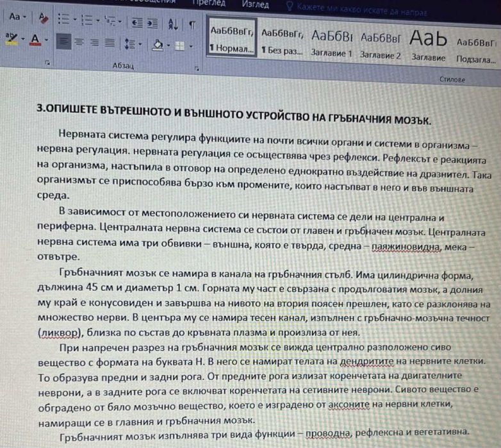Image resolution: width=501 pixels, height=448 pixels.
Task: Toggle center alignment
Action: point(79,42)
